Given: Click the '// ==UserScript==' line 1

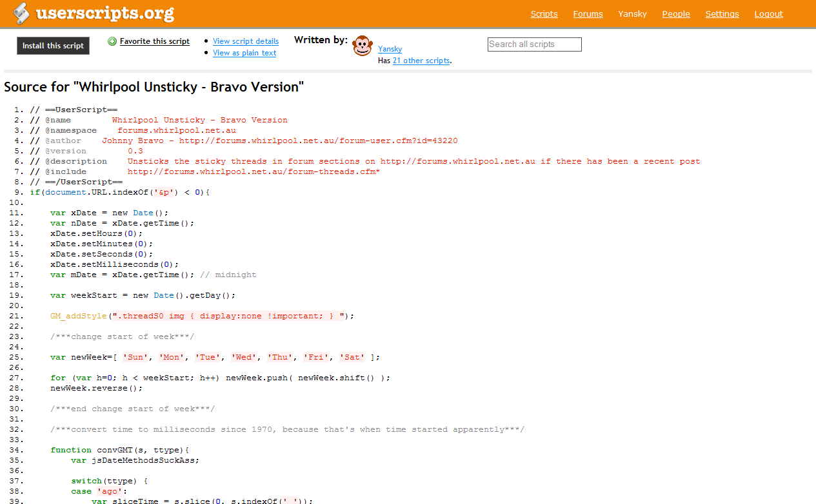Looking at the screenshot, I should tap(74, 110).
